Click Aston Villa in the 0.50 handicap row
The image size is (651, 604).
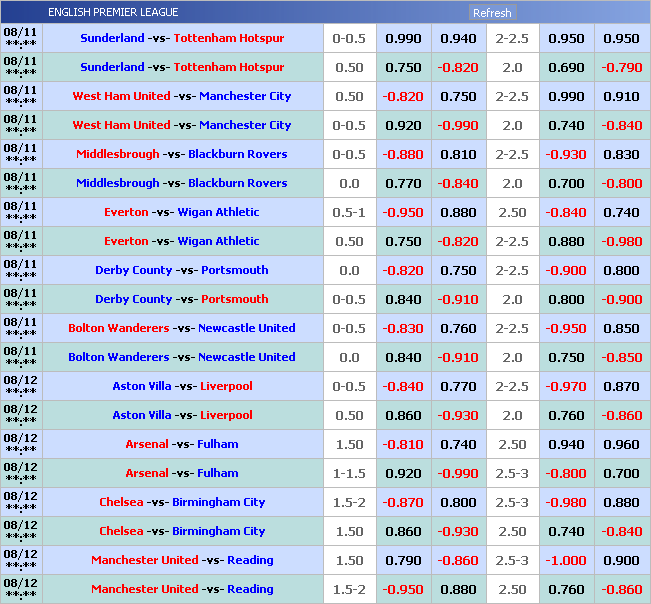click(x=142, y=416)
